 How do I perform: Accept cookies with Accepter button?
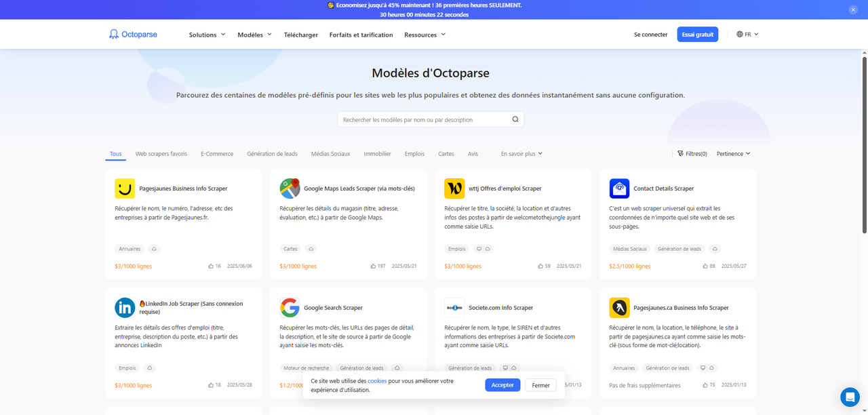pos(502,385)
